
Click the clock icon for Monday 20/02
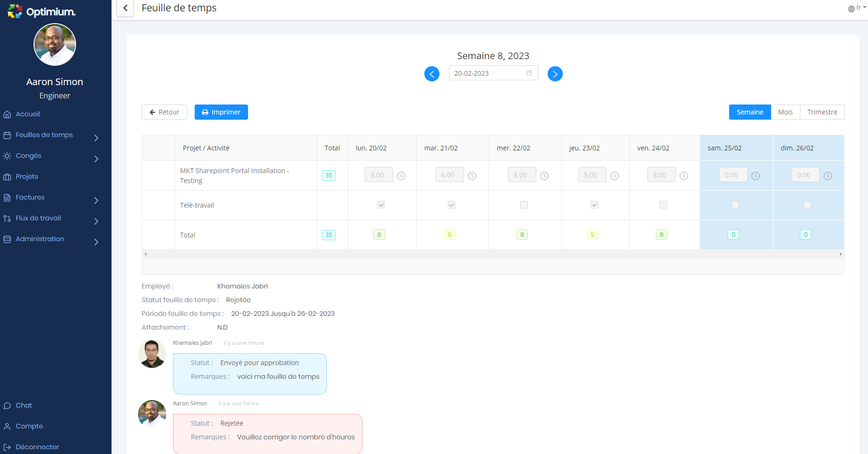[x=401, y=176]
